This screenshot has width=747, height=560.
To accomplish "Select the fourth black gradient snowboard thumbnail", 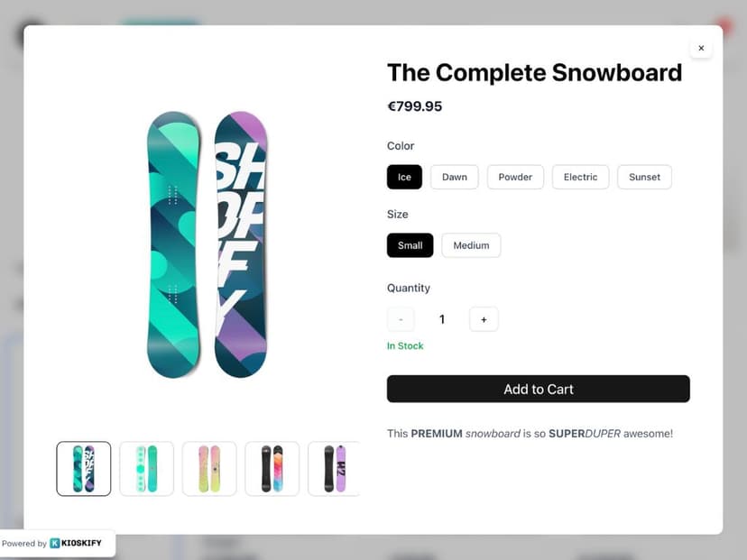I will click(272, 468).
